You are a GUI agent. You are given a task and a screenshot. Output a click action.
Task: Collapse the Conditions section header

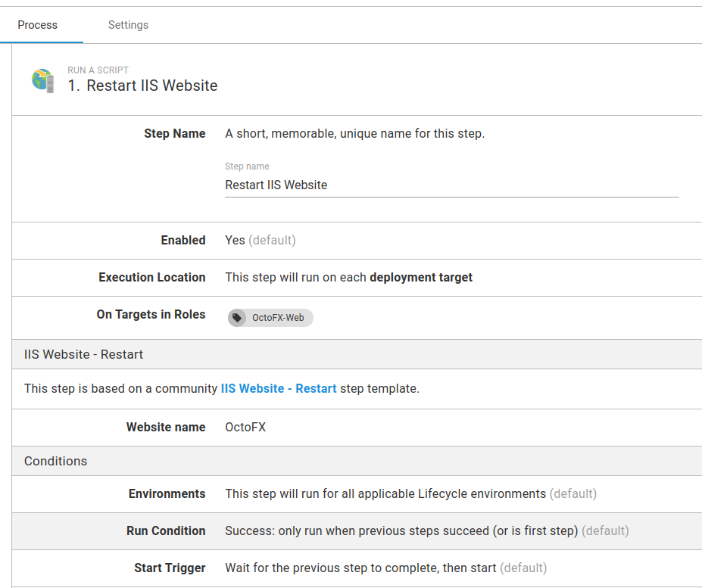point(56,461)
